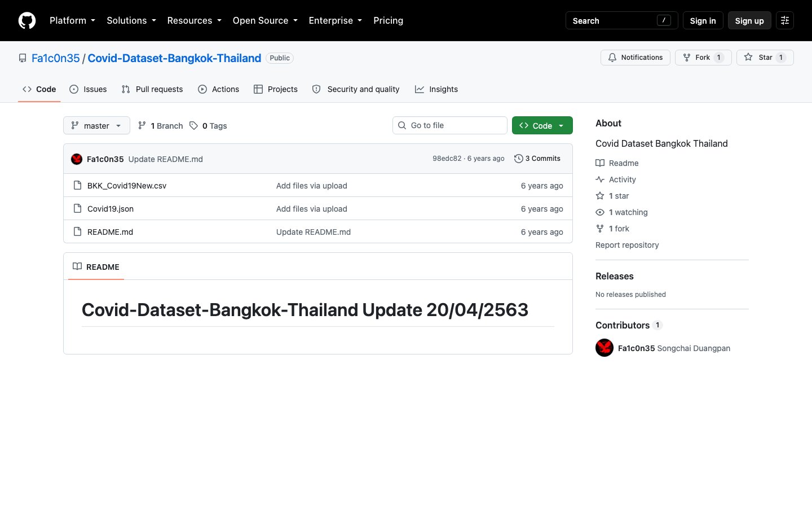This screenshot has height=508, width=812.
Task: Click the file icon for README.md
Action: (x=78, y=231)
